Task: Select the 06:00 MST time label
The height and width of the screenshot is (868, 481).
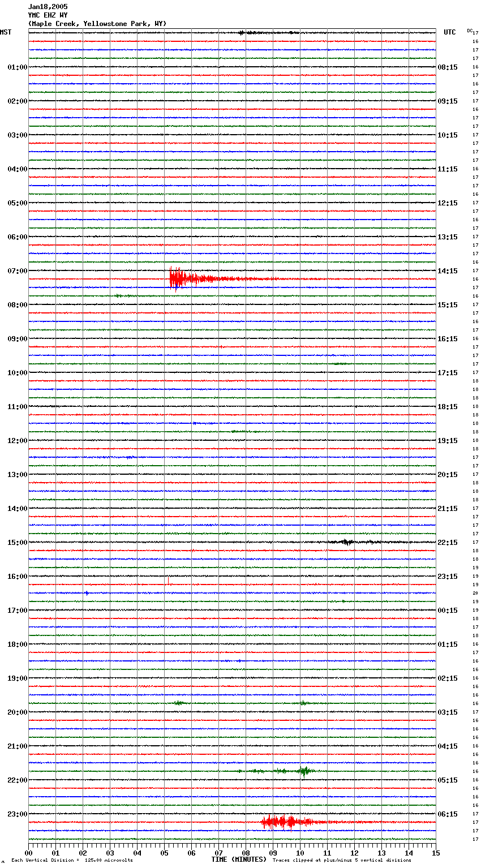Action: tap(18, 237)
